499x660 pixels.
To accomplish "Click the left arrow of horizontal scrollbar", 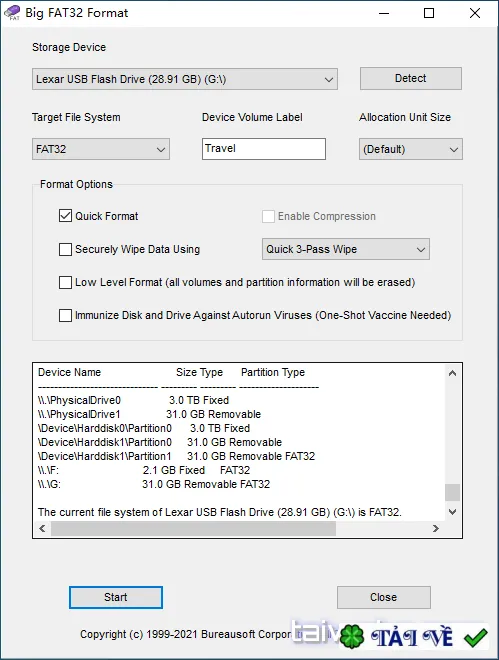I will pos(42,528).
